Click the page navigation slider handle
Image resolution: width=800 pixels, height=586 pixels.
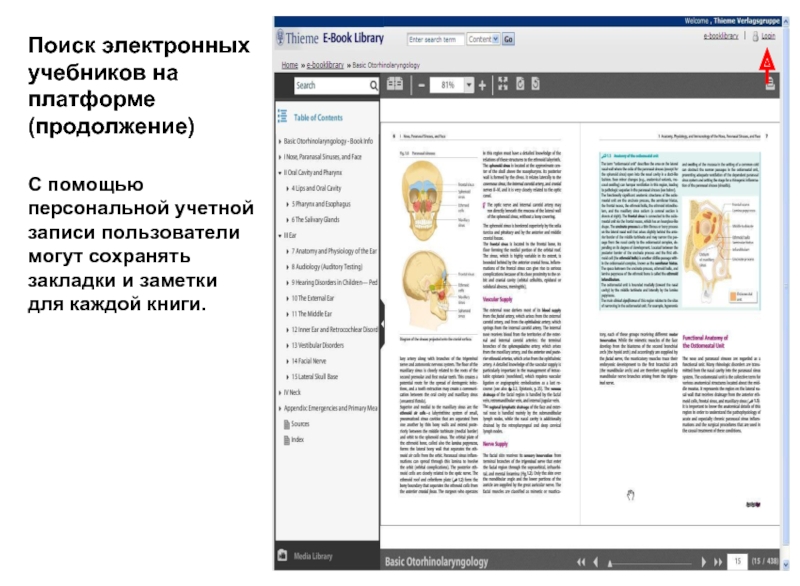click(610, 563)
